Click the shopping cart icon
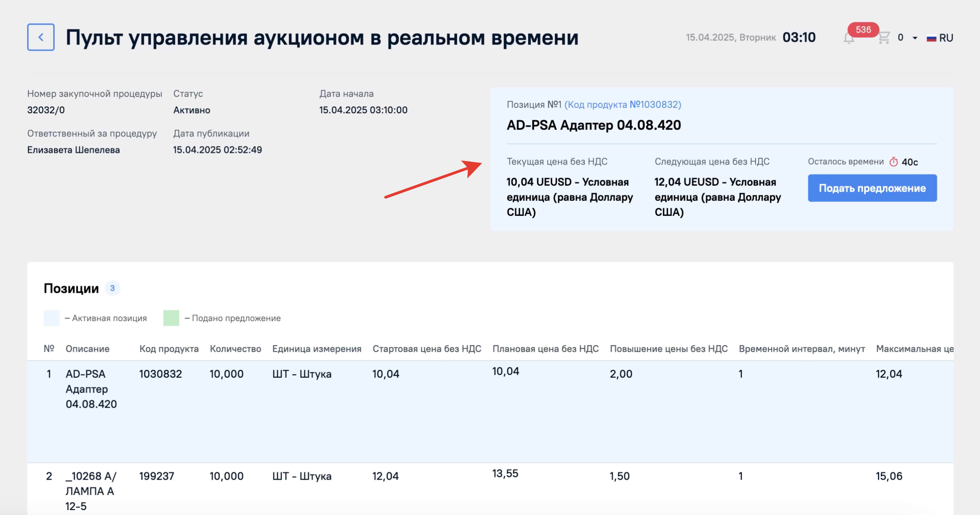 click(x=884, y=38)
